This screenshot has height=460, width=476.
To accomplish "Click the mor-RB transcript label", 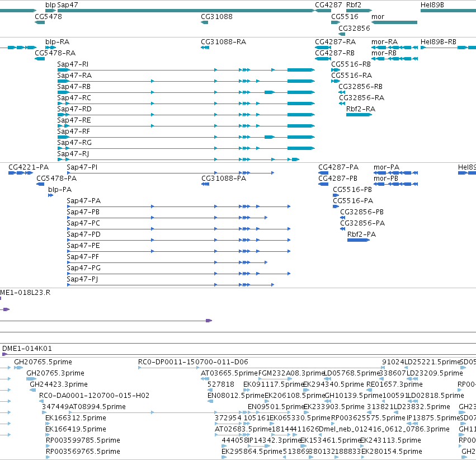I will pyautogui.click(x=384, y=53).
